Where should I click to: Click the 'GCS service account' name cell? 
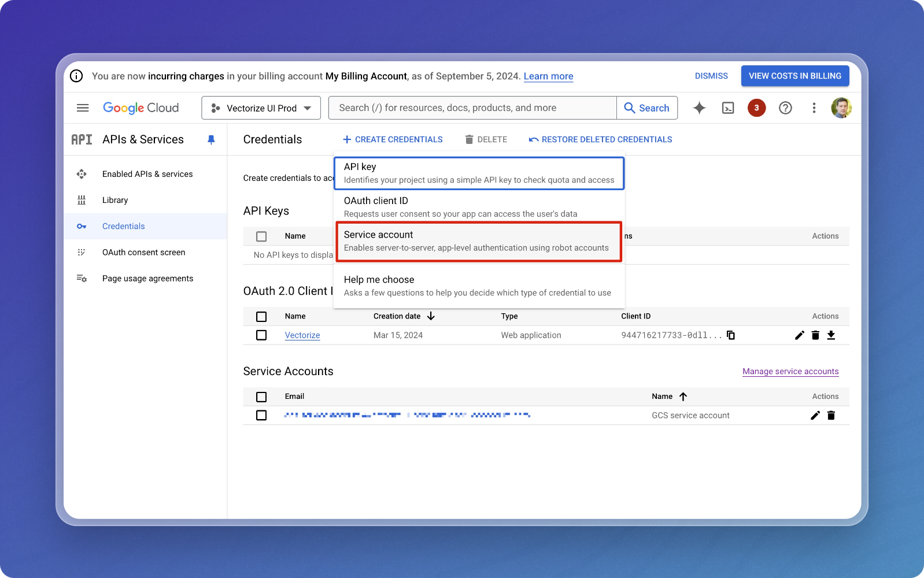coord(690,416)
